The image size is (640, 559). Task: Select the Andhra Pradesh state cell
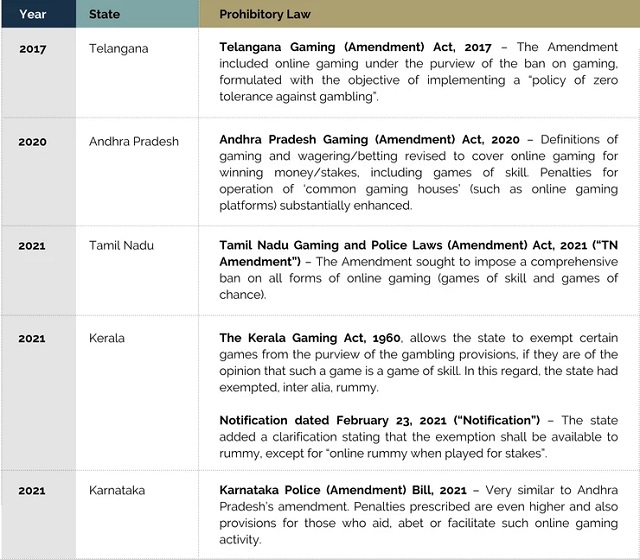click(x=134, y=141)
